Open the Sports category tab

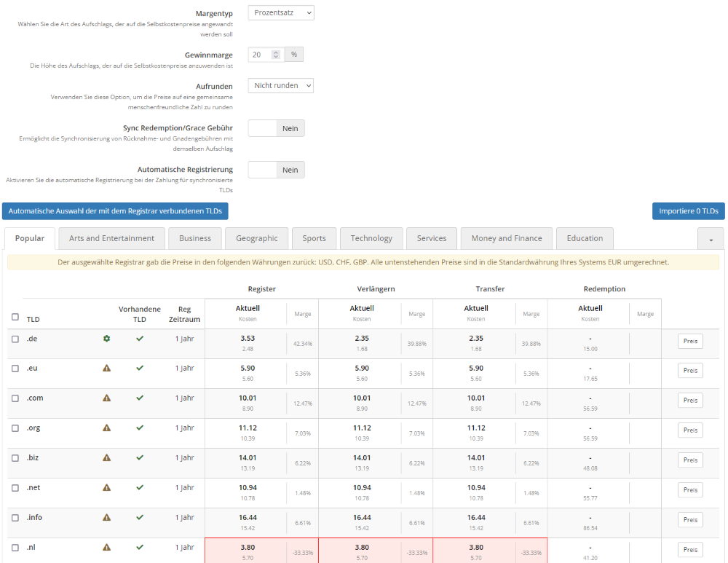[x=314, y=238]
